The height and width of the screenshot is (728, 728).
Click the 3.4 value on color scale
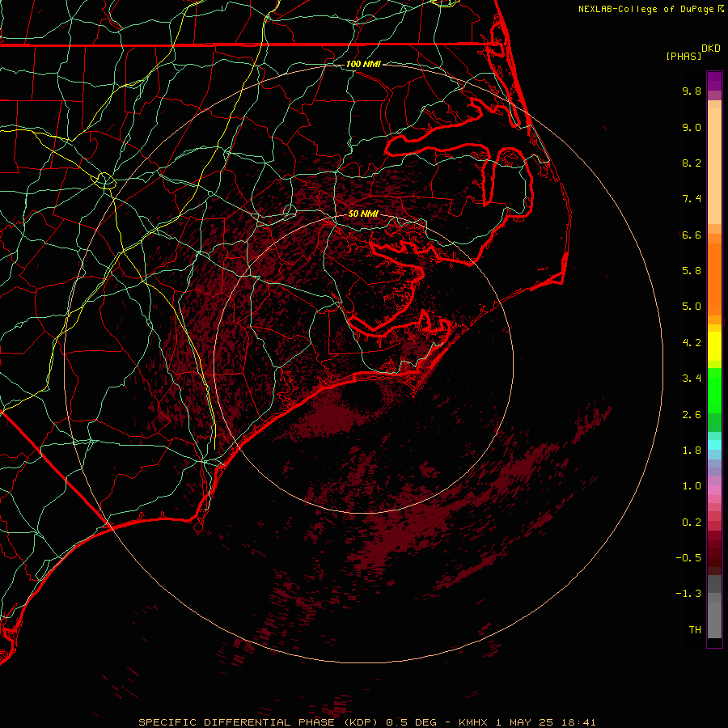(692, 379)
